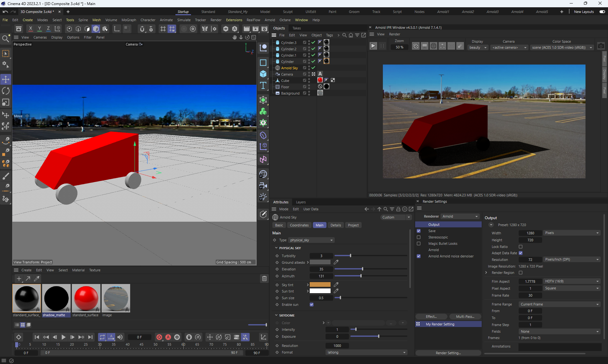Open the MoGraph menu
Screen dimensions: 608x364
click(129, 20)
